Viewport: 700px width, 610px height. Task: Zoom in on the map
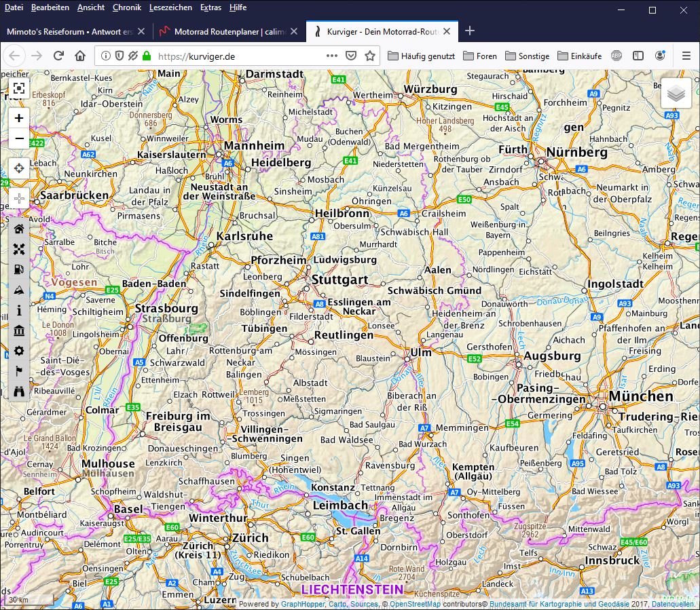(x=19, y=118)
